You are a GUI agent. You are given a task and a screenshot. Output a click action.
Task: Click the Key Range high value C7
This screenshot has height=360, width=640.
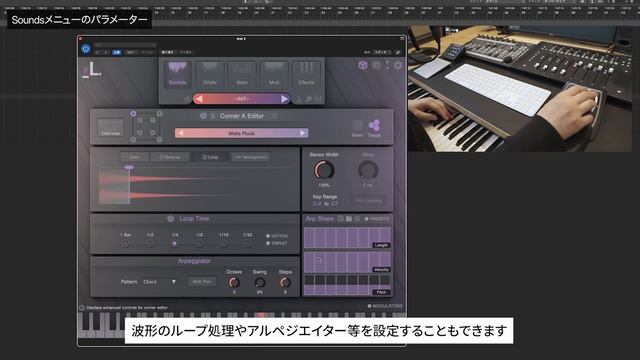tap(335, 203)
